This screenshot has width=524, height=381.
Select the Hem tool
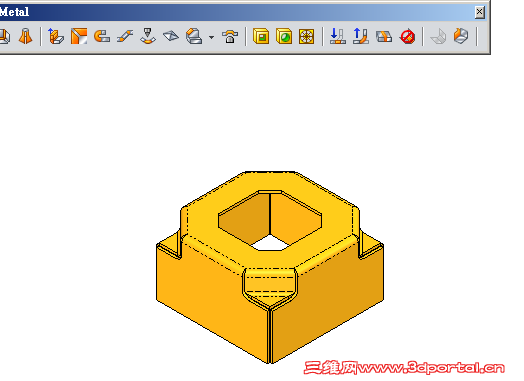click(102, 36)
